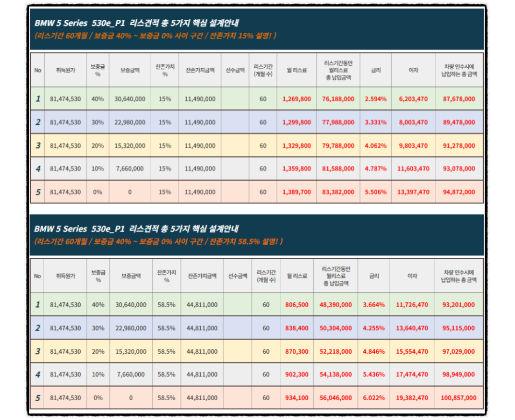
Task: Click interest rate 4.062%
Action: pyautogui.click(x=376, y=145)
